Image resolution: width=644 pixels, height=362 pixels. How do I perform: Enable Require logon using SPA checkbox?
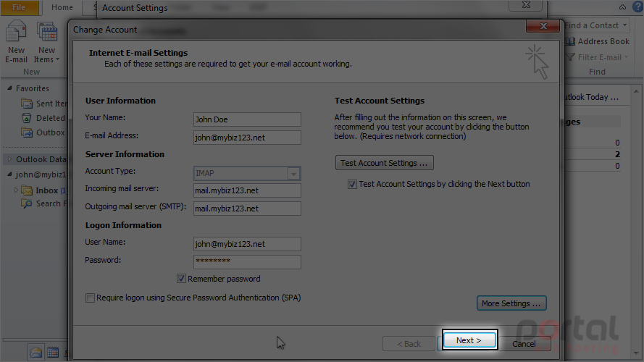coord(90,298)
